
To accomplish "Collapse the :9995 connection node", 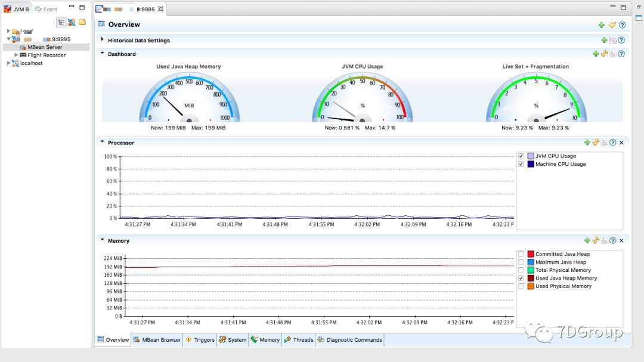I will (x=8, y=39).
